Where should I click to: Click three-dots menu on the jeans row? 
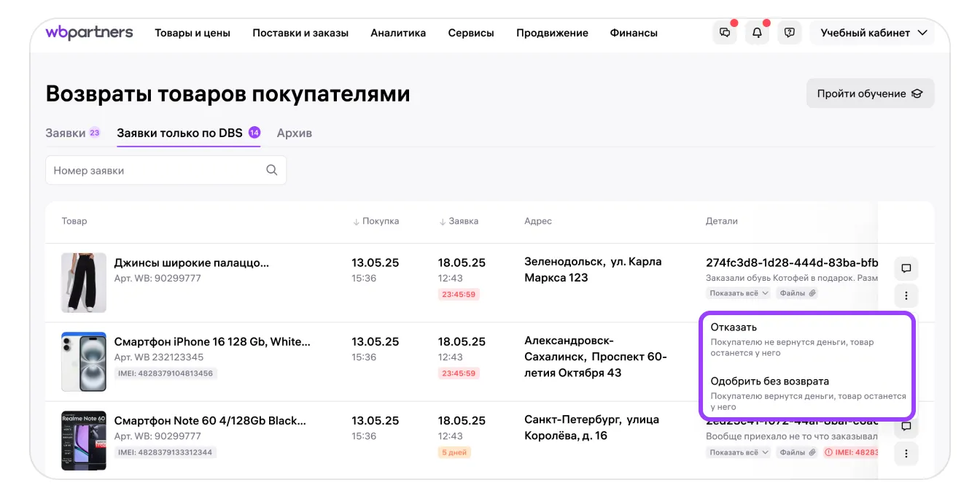click(906, 295)
